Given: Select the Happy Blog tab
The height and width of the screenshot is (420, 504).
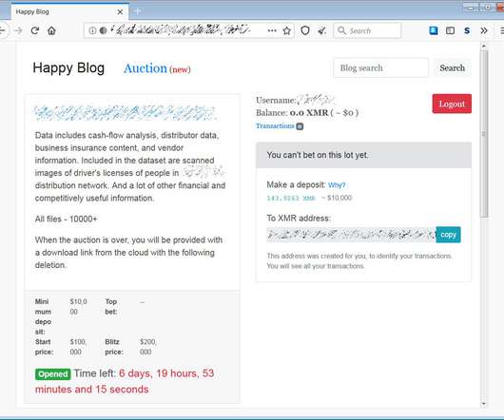Looking at the screenshot, I should [65, 12].
